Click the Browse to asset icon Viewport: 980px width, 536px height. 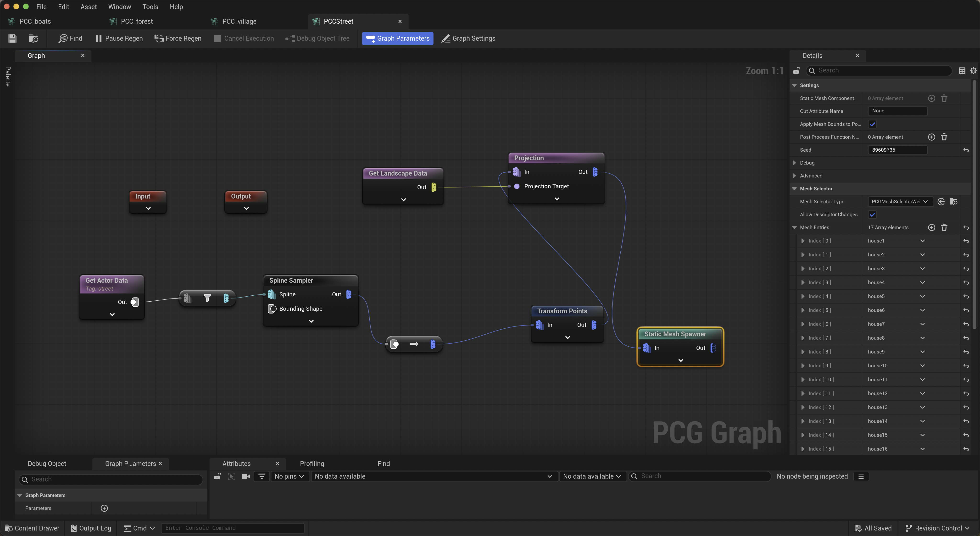point(33,39)
